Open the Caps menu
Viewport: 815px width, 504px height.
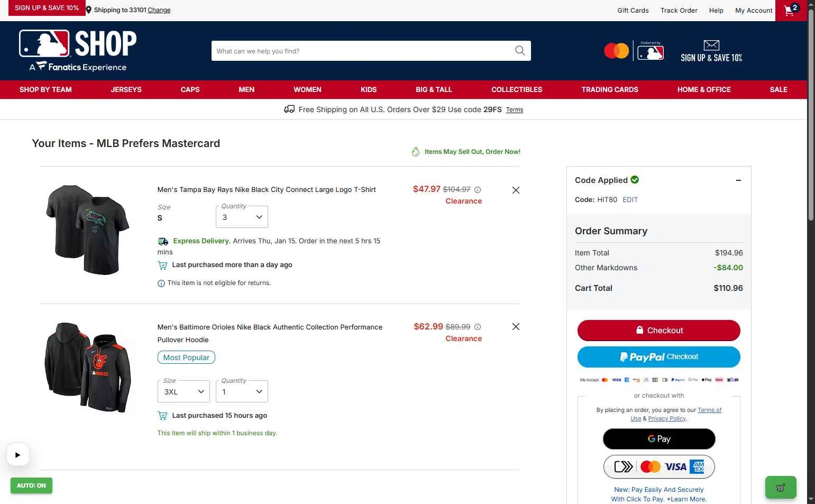click(x=190, y=89)
